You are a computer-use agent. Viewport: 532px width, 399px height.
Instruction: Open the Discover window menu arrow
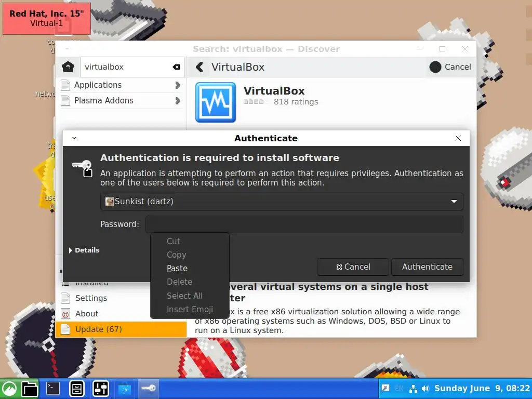point(67,49)
